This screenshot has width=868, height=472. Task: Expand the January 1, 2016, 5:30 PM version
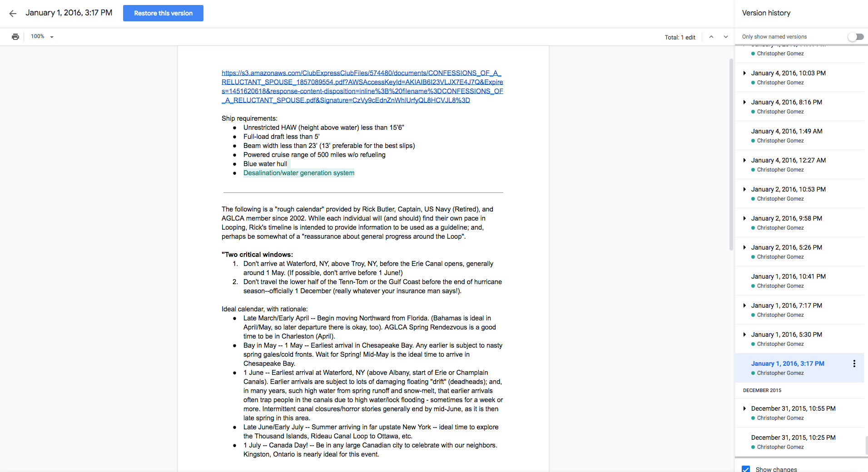744,334
